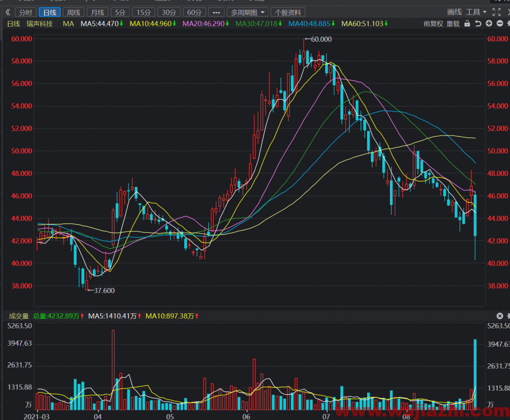Click MA40:48.885 indicator value
510x420 pixels.
coord(312,24)
